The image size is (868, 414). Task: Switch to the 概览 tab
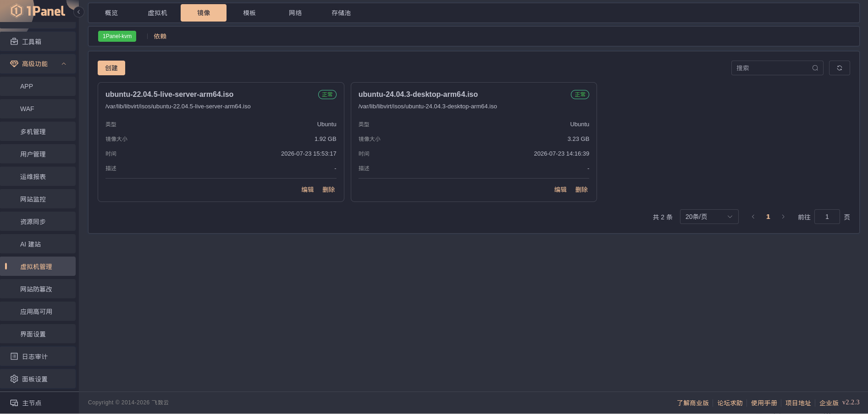[111, 13]
